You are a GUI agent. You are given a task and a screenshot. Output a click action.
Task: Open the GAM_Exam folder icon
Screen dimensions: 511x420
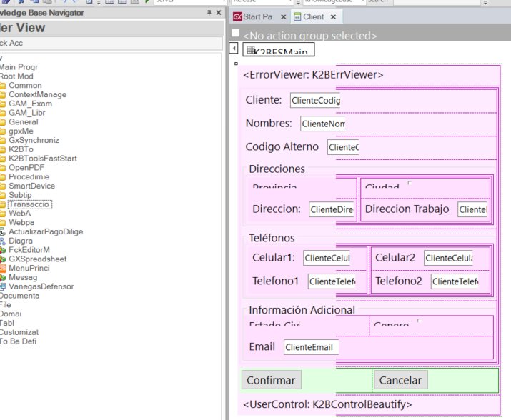(3, 104)
